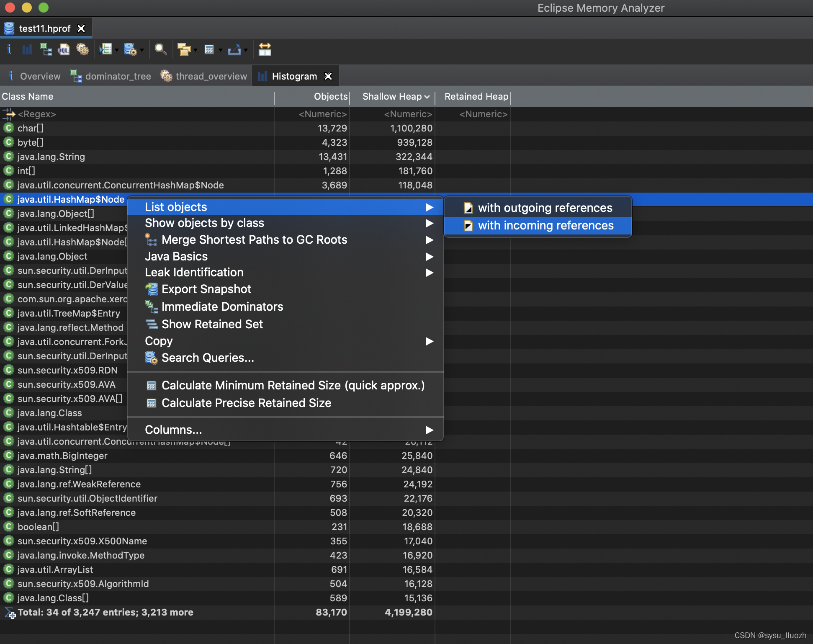Screen dimensions: 813x644
Task: Click the Open Query Browser database icon
Action: point(130,50)
